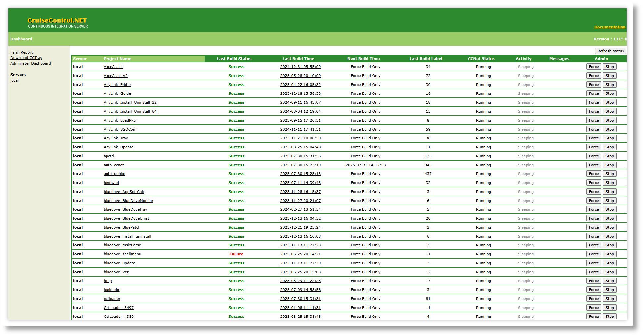Open Administer Dashboard link
The width and height of the screenshot is (644, 336).
[30, 63]
